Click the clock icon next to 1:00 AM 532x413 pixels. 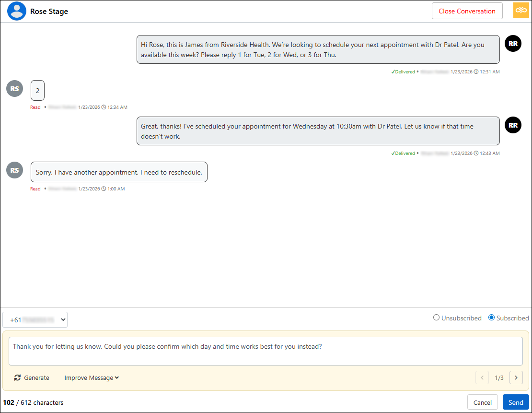[104, 189]
